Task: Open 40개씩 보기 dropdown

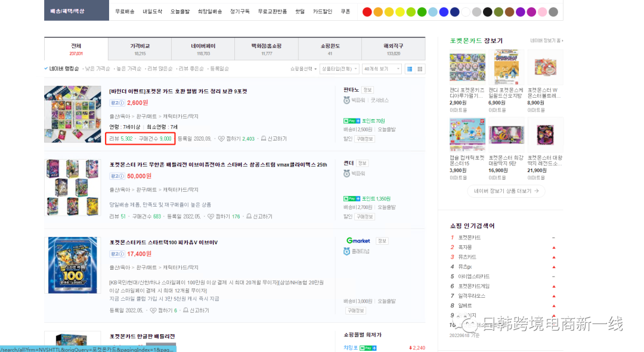Action: [x=382, y=69]
